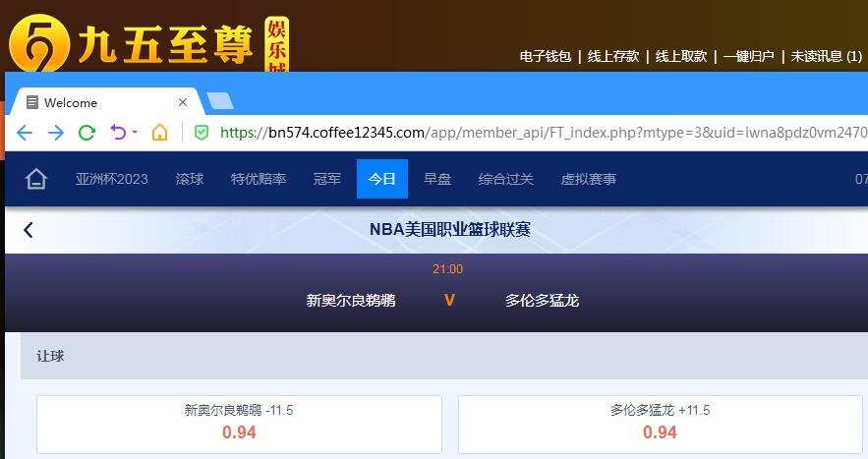Open 虚拟赛事 menu item

(589, 179)
